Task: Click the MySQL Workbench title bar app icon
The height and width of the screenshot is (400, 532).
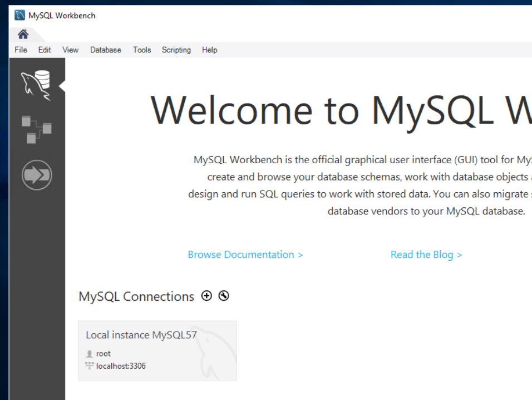Action: pos(19,15)
